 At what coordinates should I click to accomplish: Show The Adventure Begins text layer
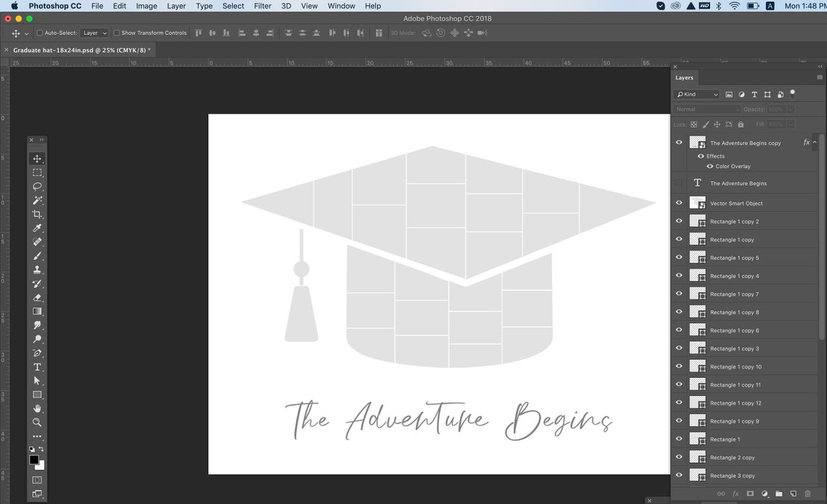pyautogui.click(x=679, y=183)
